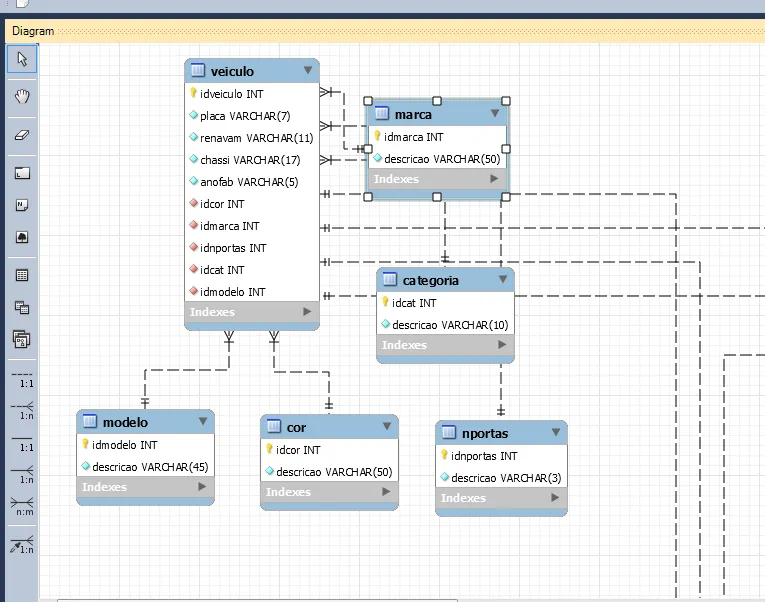Choose the new layer tool
765x602 pixels.
tap(22, 172)
